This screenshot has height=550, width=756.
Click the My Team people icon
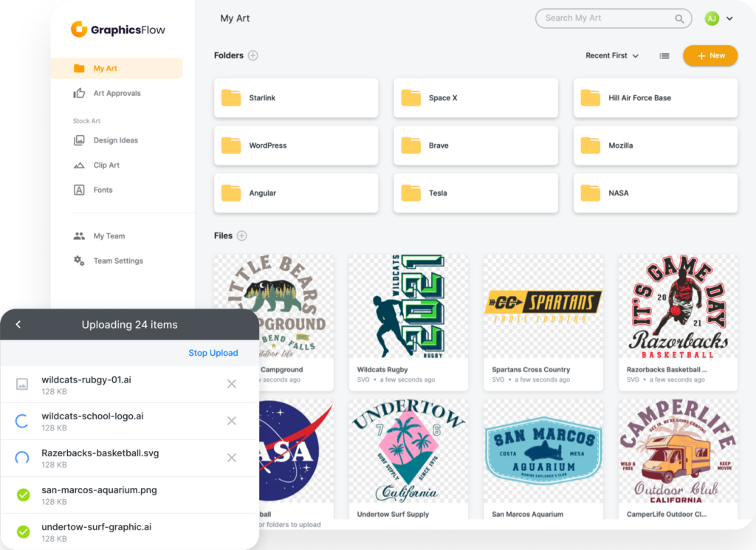click(79, 236)
